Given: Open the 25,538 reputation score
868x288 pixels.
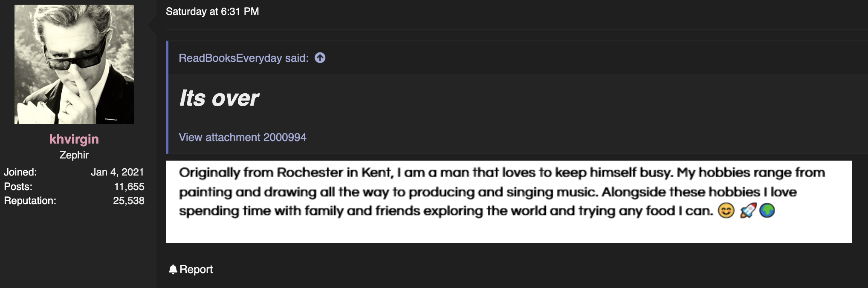Looking at the screenshot, I should tap(129, 201).
